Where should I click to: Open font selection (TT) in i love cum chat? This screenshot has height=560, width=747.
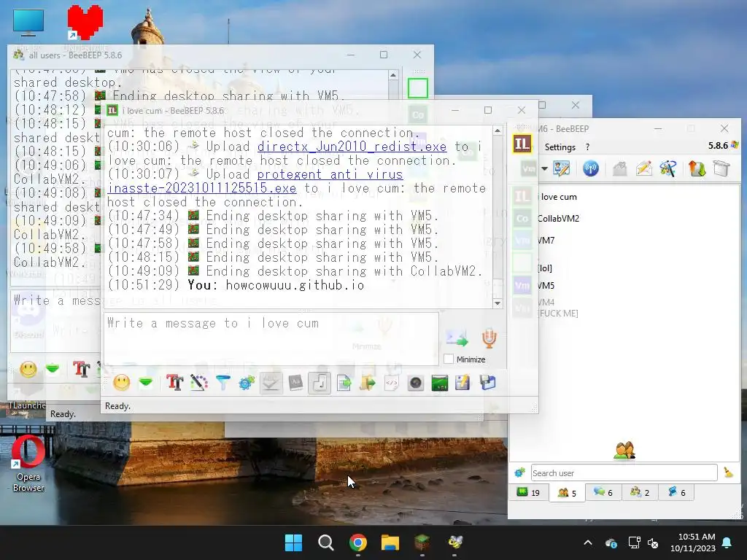point(175,382)
